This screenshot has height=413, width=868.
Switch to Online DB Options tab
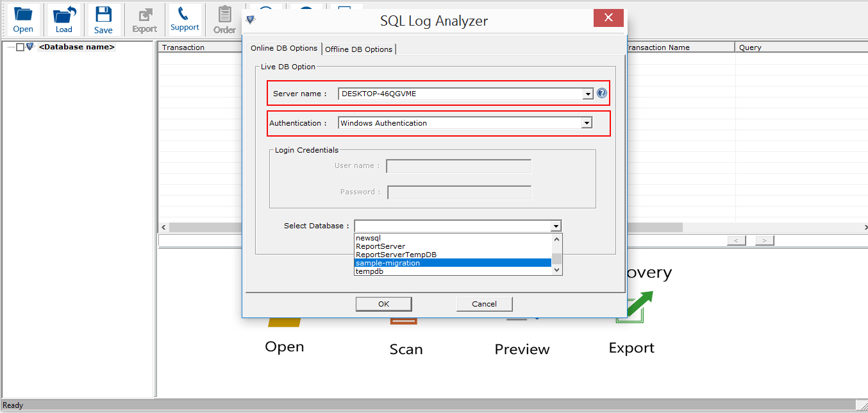(284, 48)
